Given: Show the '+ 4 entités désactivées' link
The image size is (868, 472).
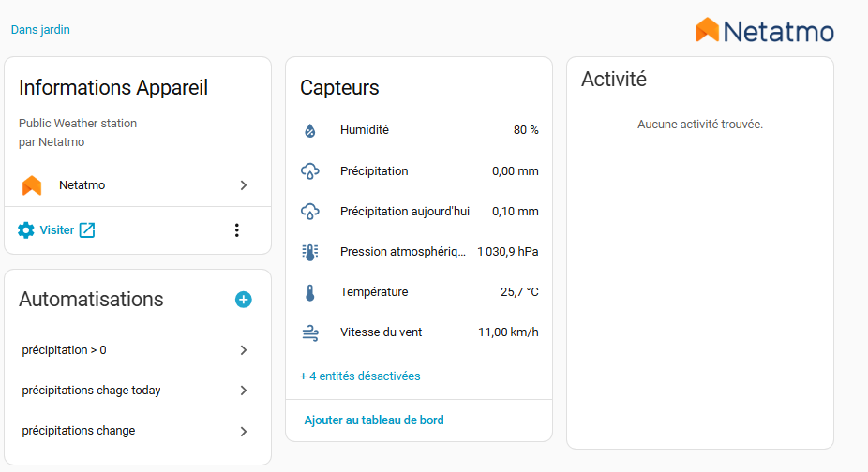Looking at the screenshot, I should [x=360, y=376].
